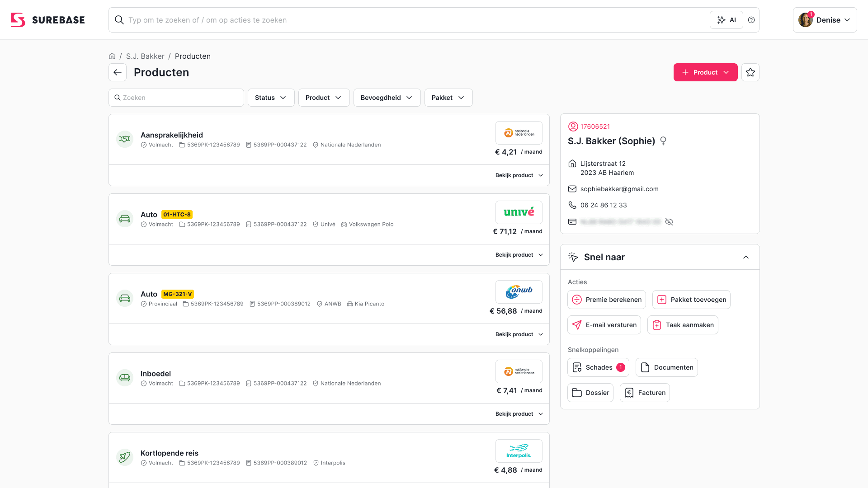The height and width of the screenshot is (488, 868).
Task: Click the add Product button
Action: pyautogui.click(x=705, y=72)
